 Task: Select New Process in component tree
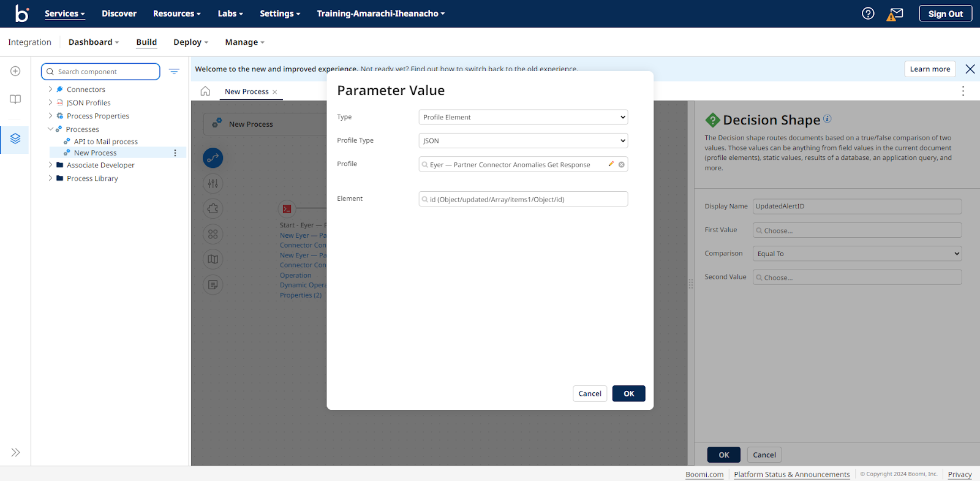[95, 153]
